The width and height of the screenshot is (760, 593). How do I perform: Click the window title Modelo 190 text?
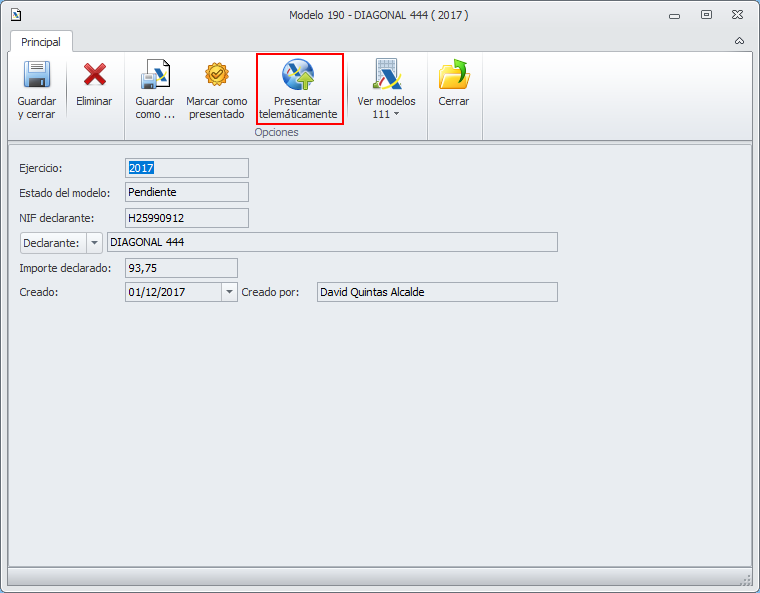coord(379,15)
